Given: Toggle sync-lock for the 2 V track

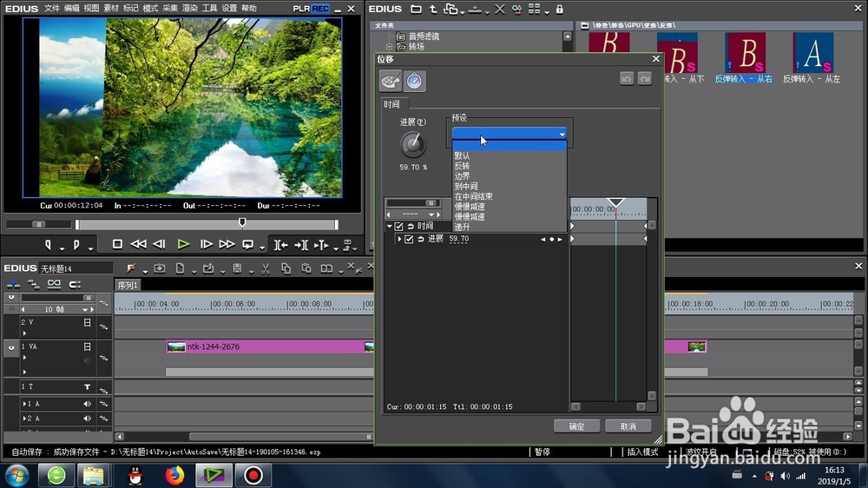Looking at the screenshot, I should point(103,326).
